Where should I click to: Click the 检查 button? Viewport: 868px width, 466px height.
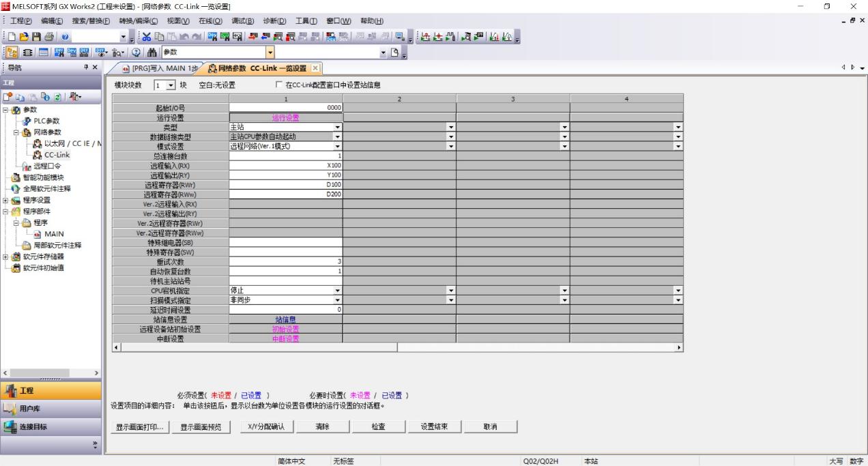[378, 426]
